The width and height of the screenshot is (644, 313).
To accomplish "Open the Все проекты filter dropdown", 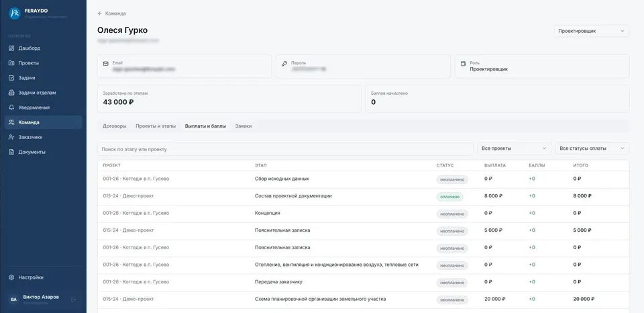I will pos(514,148).
